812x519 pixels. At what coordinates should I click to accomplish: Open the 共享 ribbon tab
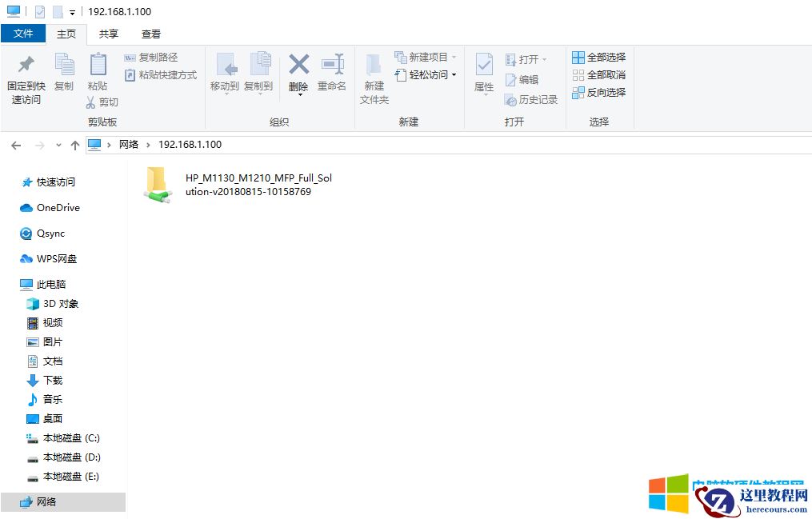[108, 34]
